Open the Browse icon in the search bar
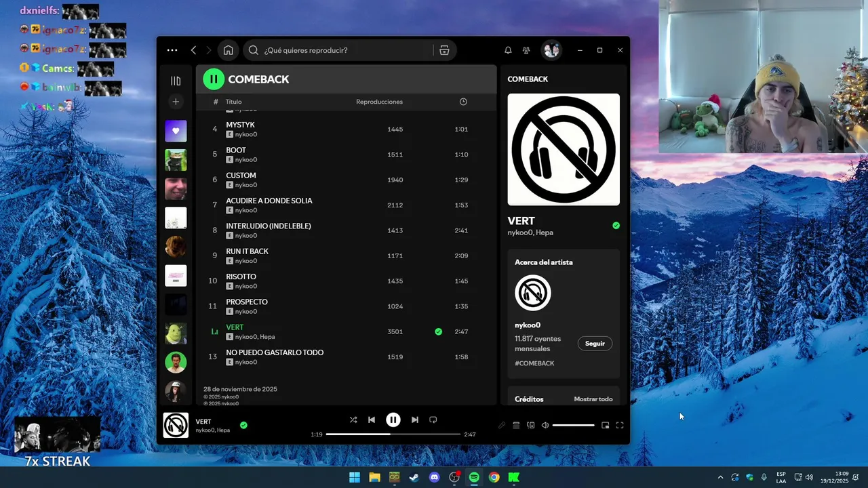Image resolution: width=868 pixels, height=488 pixels. point(444,50)
